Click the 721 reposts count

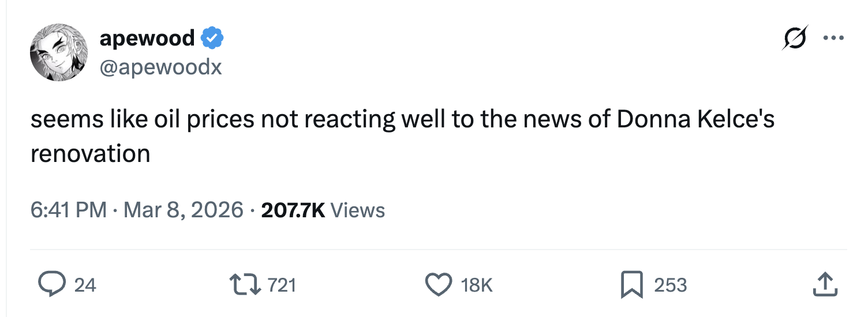282,285
